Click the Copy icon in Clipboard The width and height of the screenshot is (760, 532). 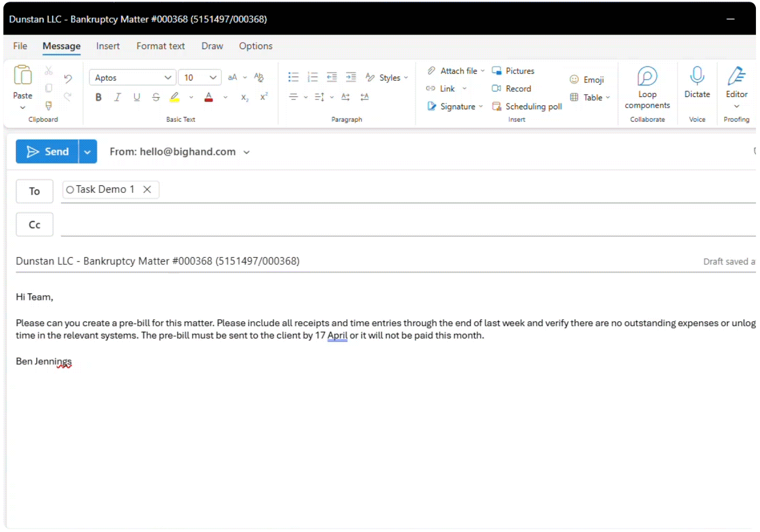49,88
